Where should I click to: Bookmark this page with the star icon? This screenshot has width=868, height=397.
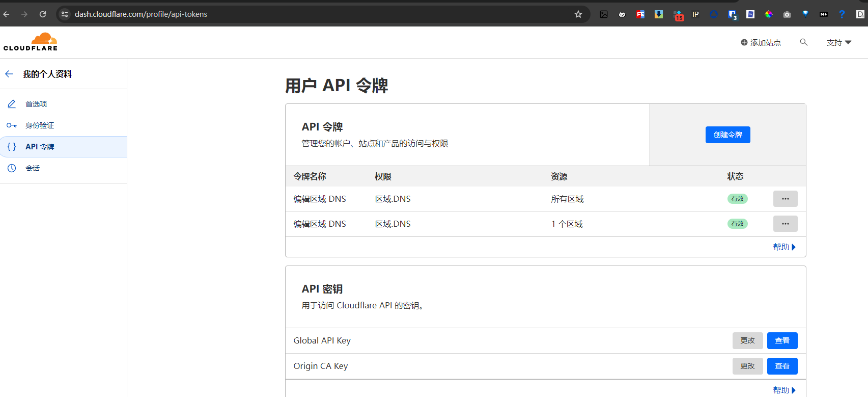578,14
